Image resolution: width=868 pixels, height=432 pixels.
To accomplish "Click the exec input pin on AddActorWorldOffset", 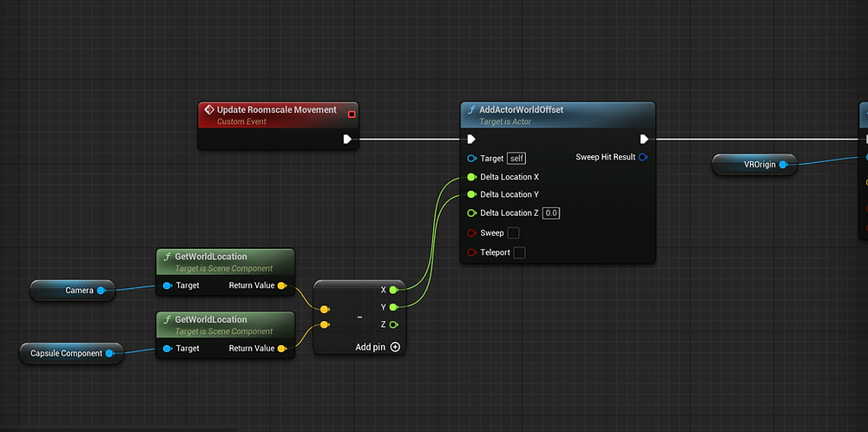I will tap(471, 139).
